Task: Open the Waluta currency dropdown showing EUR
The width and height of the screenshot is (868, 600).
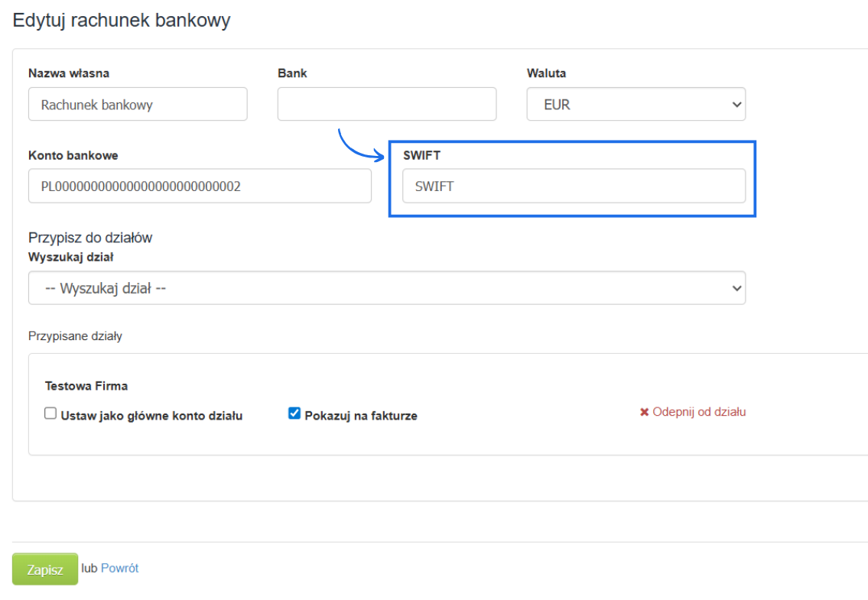Action: [636, 105]
